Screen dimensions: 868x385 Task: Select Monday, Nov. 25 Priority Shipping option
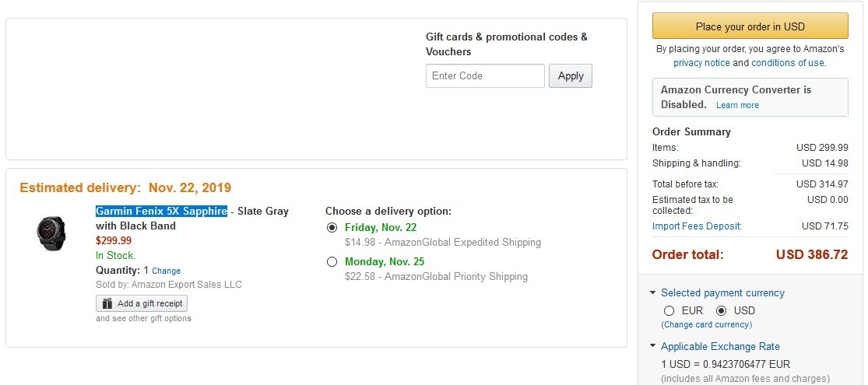332,261
